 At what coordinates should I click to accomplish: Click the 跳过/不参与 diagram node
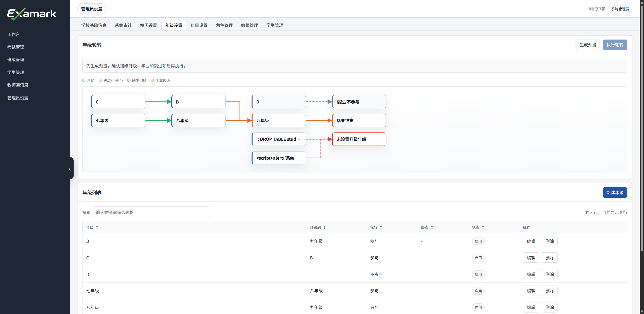359,102
